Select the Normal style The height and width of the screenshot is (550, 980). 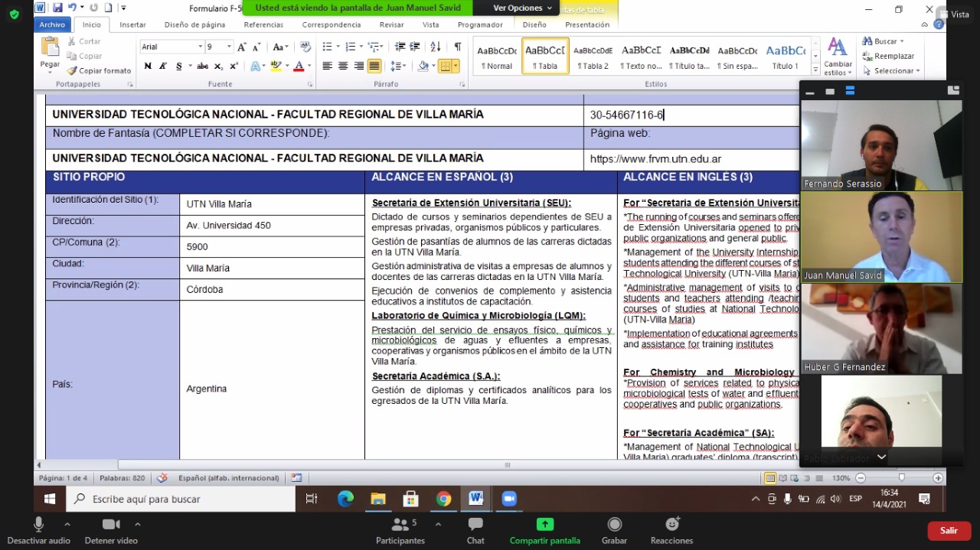pyautogui.click(x=497, y=57)
